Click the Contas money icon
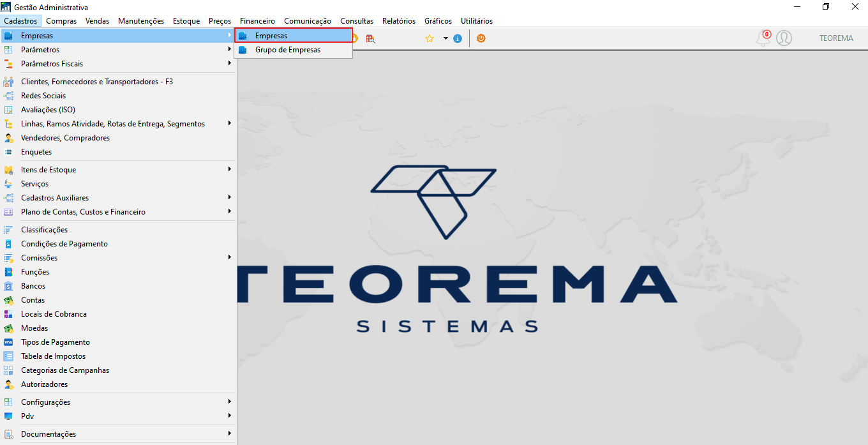This screenshot has width=868, height=445. tap(8, 300)
